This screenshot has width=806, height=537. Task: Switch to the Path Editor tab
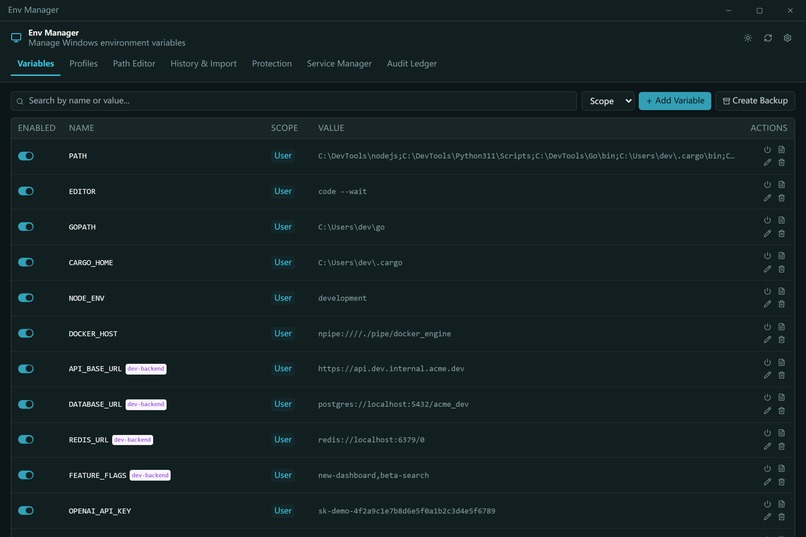pyautogui.click(x=134, y=64)
